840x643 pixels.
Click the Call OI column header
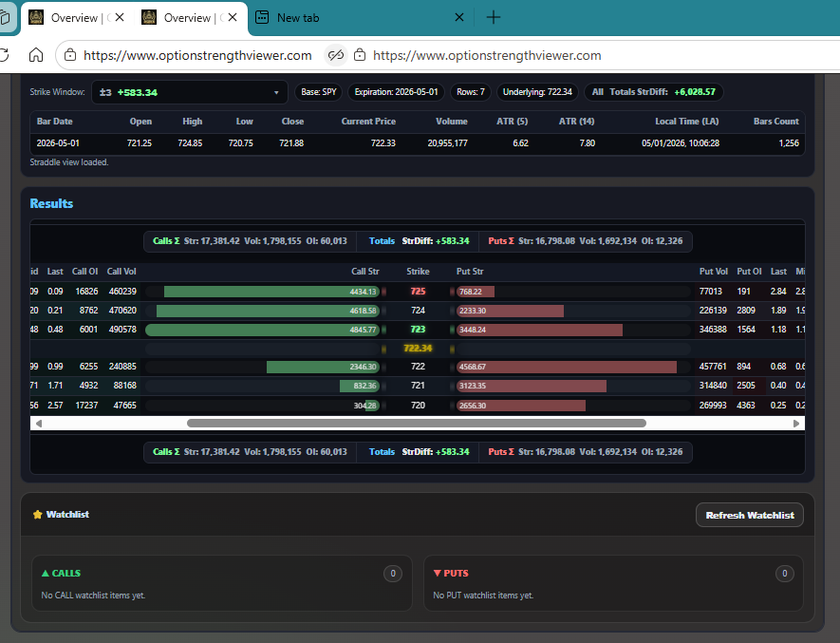click(85, 272)
